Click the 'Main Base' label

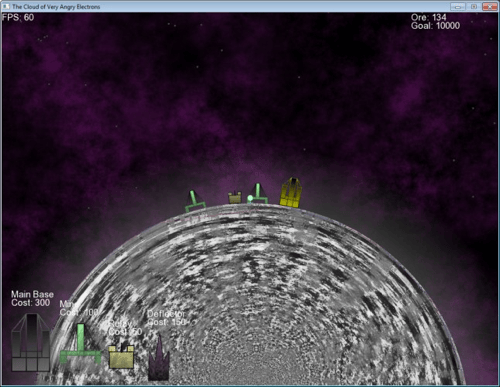(32, 294)
